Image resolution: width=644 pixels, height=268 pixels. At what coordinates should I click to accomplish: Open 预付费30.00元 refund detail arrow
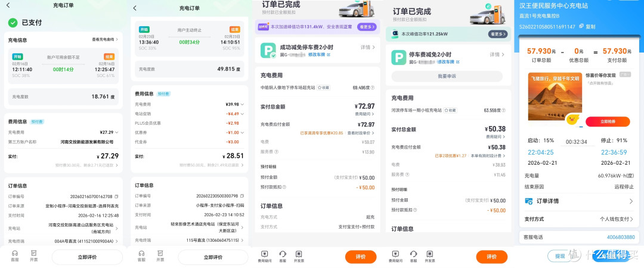click(x=117, y=165)
